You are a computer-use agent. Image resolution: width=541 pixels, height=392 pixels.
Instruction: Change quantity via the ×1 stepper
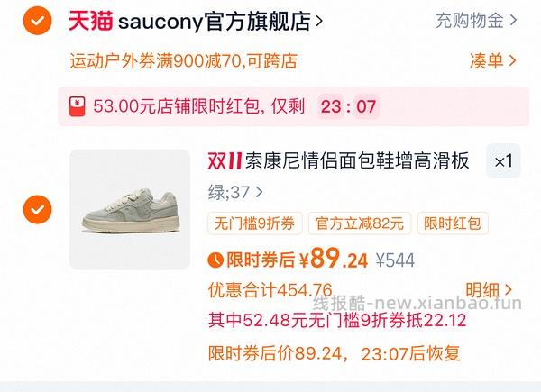click(503, 161)
